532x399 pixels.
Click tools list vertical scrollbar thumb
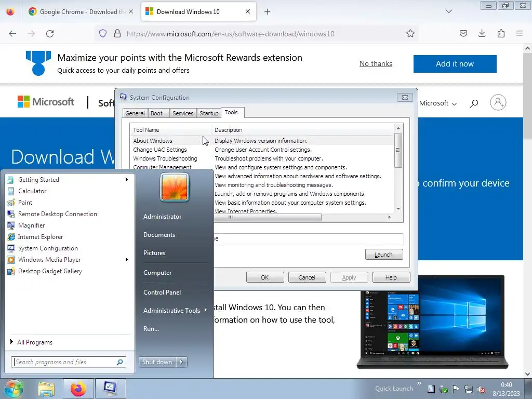point(398,150)
